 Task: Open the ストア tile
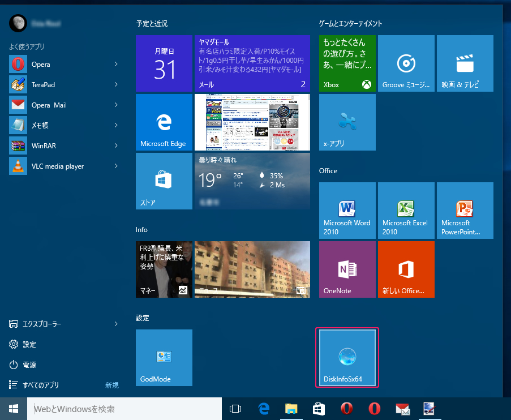tap(164, 181)
